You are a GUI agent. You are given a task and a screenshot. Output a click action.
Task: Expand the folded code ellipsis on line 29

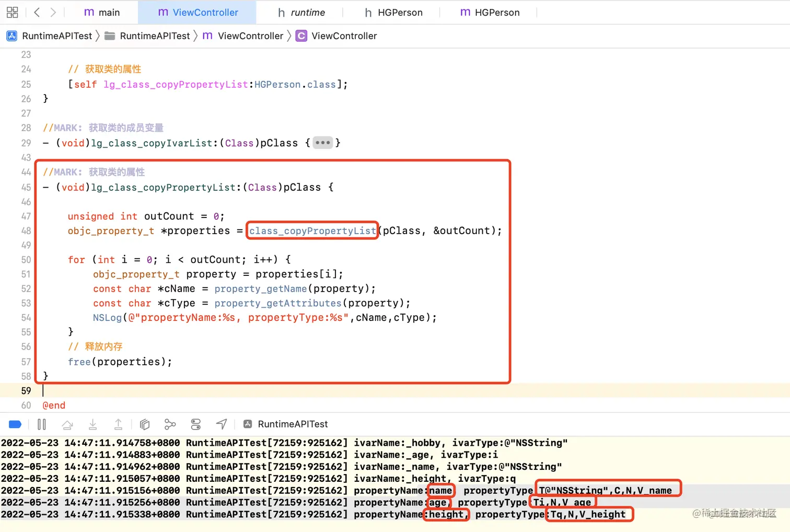click(323, 143)
